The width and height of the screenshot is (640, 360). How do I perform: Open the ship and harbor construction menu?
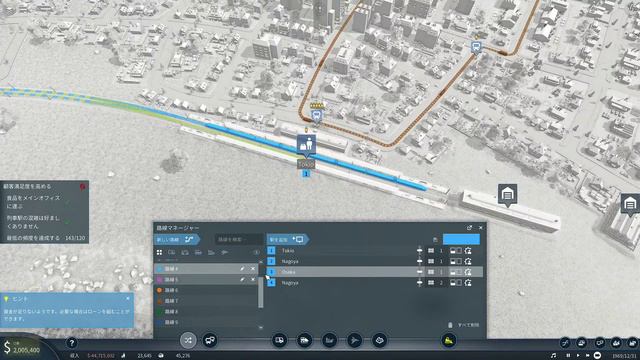(329, 340)
